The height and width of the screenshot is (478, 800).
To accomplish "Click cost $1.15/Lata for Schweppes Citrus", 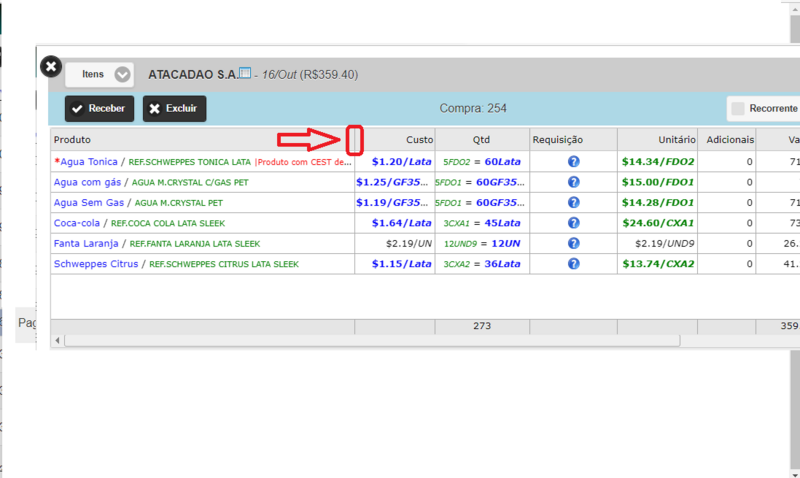I will [x=402, y=264].
